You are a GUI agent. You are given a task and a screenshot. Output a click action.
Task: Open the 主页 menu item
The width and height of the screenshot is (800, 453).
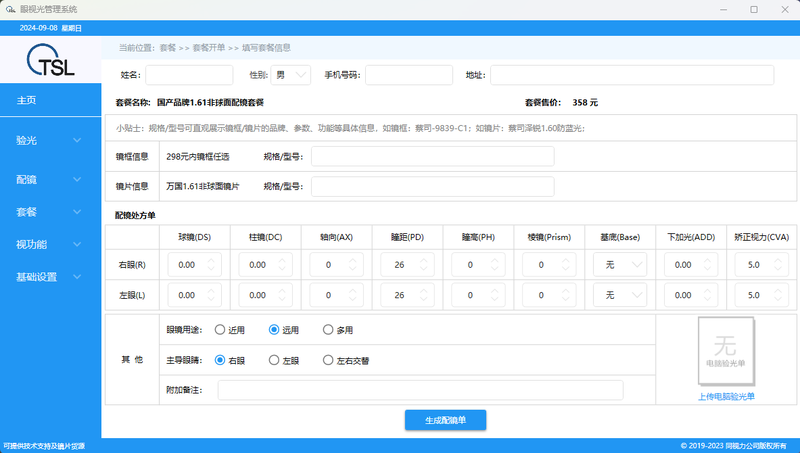click(51, 100)
